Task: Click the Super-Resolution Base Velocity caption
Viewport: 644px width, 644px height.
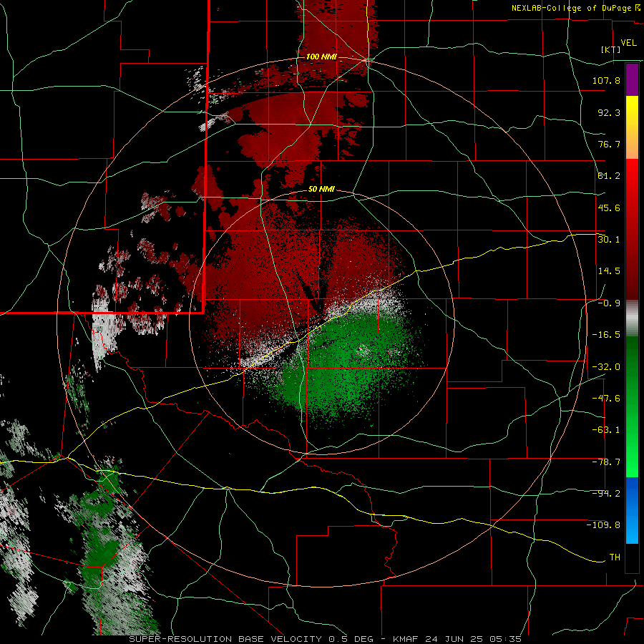Action: pos(326,639)
